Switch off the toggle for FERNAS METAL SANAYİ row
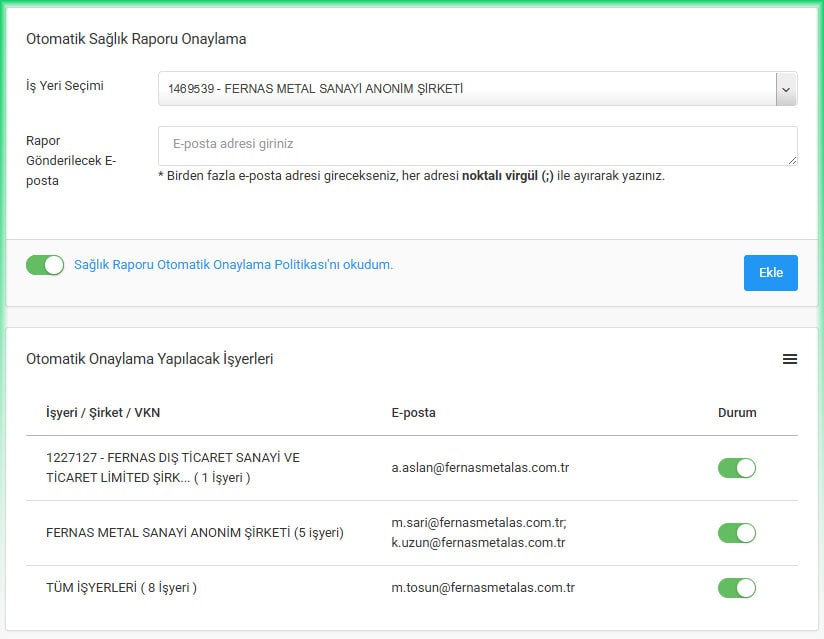Image resolution: width=824 pixels, height=639 pixels. click(737, 533)
